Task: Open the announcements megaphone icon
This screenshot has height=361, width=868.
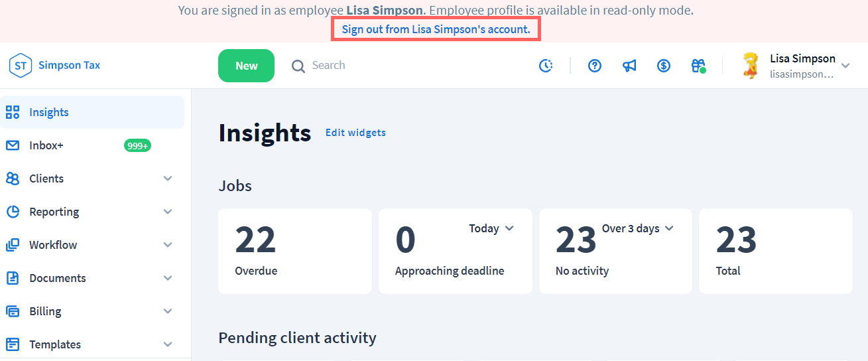Action: click(629, 66)
